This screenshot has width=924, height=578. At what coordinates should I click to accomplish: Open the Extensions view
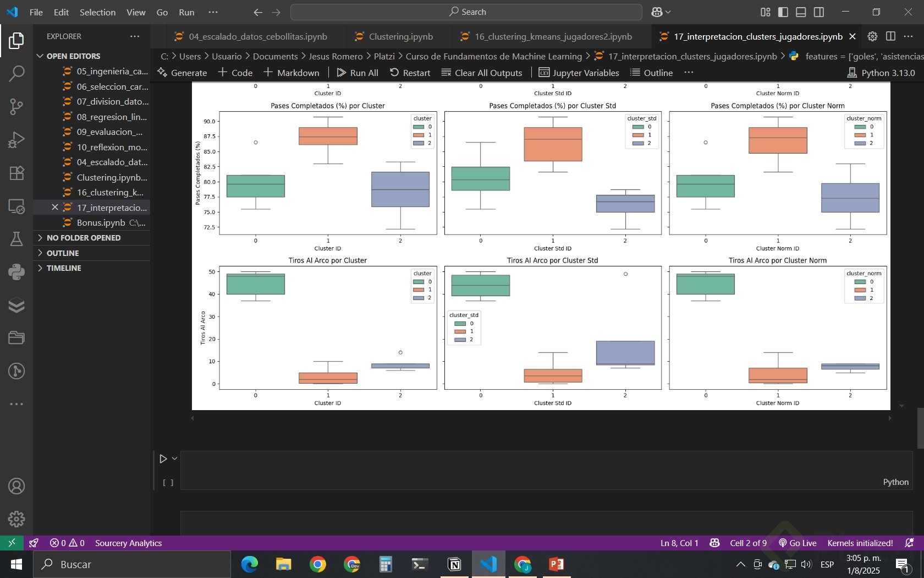[16, 173]
